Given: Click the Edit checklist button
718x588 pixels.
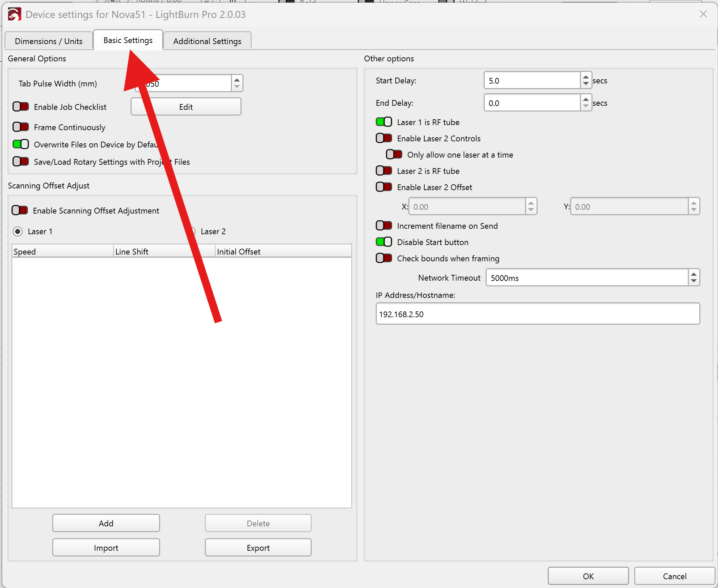Looking at the screenshot, I should click(x=186, y=107).
